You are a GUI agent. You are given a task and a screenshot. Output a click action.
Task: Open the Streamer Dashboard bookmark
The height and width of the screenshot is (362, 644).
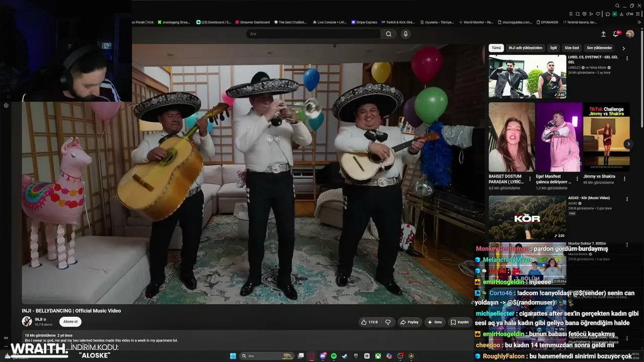(x=252, y=22)
